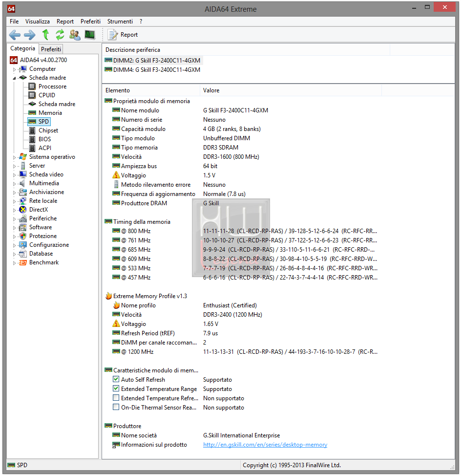Click the green Up level arrow icon

coord(45,35)
